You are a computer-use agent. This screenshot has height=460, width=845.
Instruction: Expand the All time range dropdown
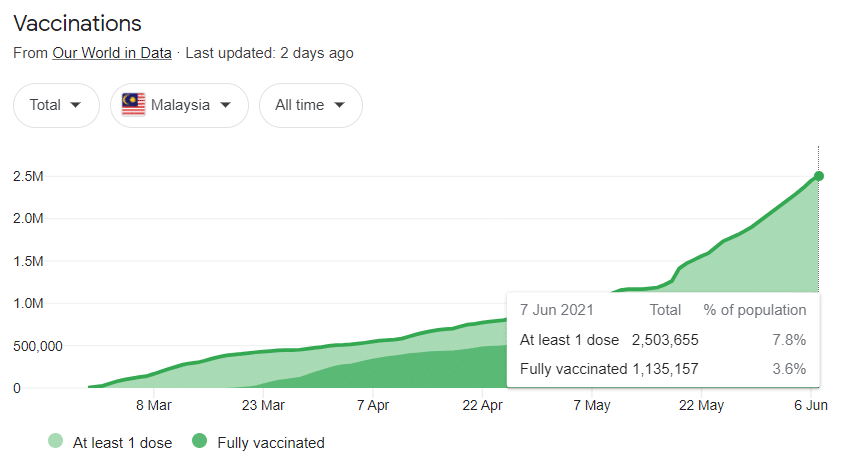point(310,105)
